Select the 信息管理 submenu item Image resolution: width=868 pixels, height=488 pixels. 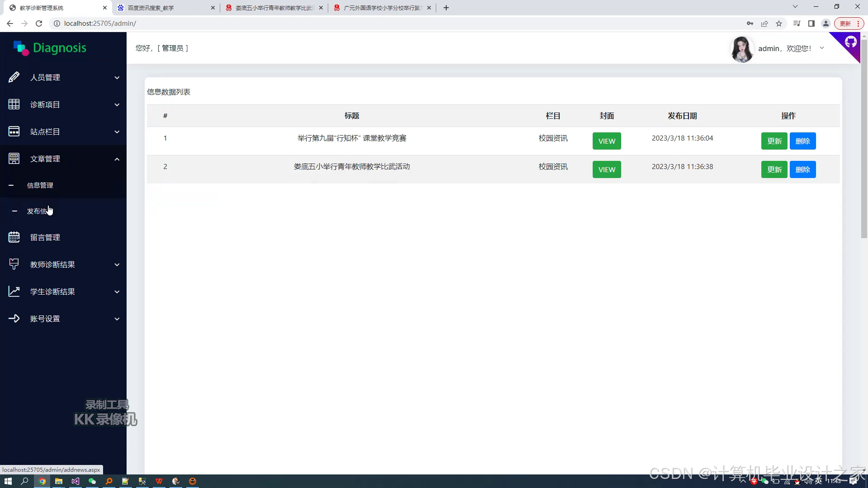40,185
